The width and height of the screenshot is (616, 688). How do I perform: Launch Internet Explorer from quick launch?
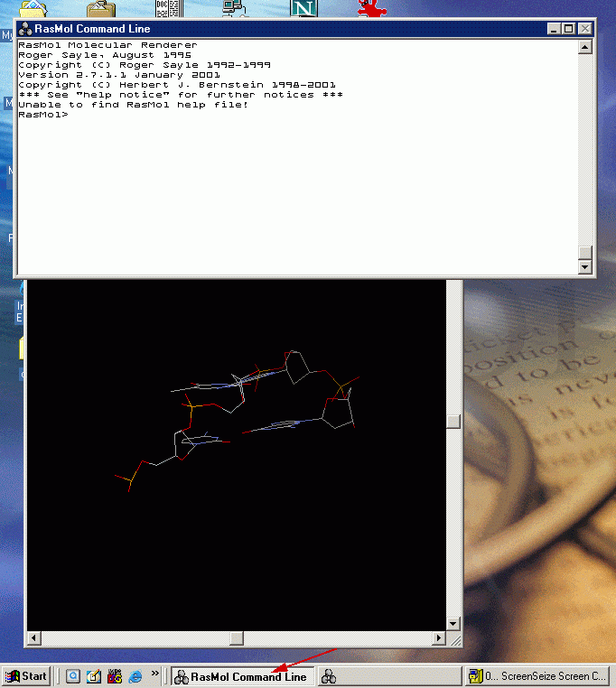coord(135,676)
